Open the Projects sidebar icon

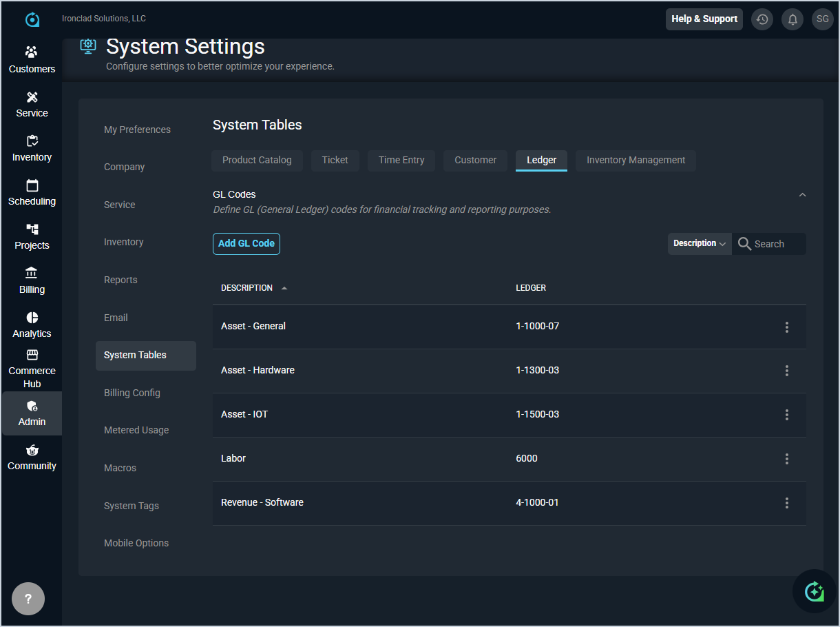(32, 229)
